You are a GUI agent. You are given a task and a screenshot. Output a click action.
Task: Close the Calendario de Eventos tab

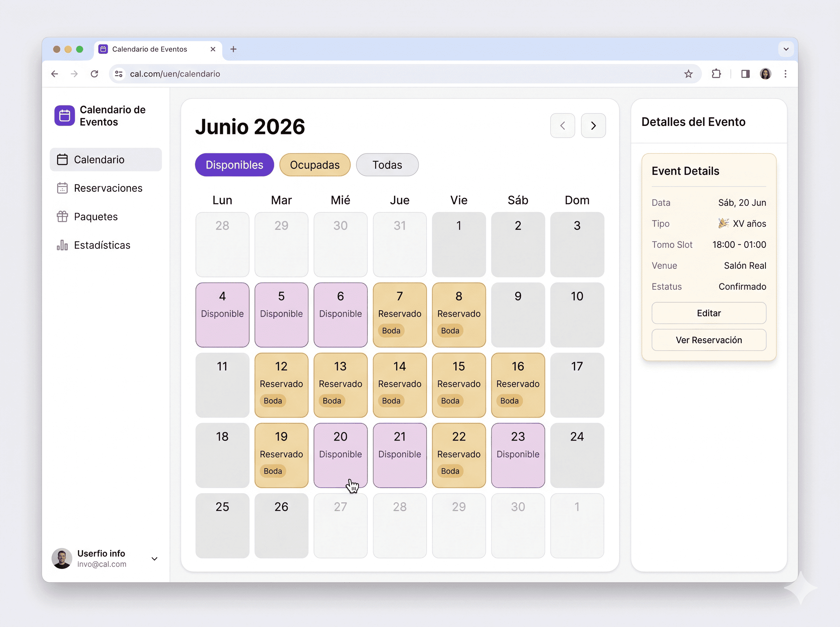coord(213,49)
